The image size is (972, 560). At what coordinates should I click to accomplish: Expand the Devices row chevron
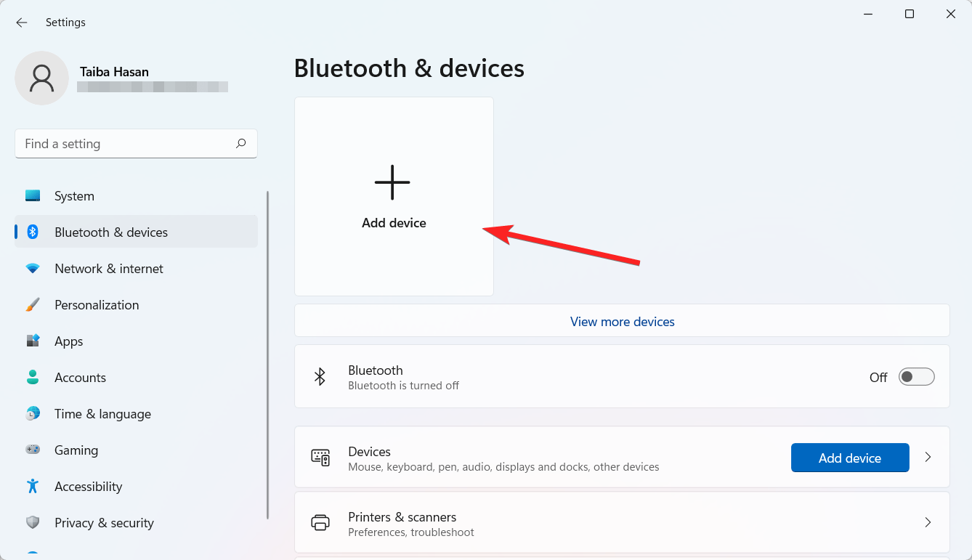tap(928, 458)
